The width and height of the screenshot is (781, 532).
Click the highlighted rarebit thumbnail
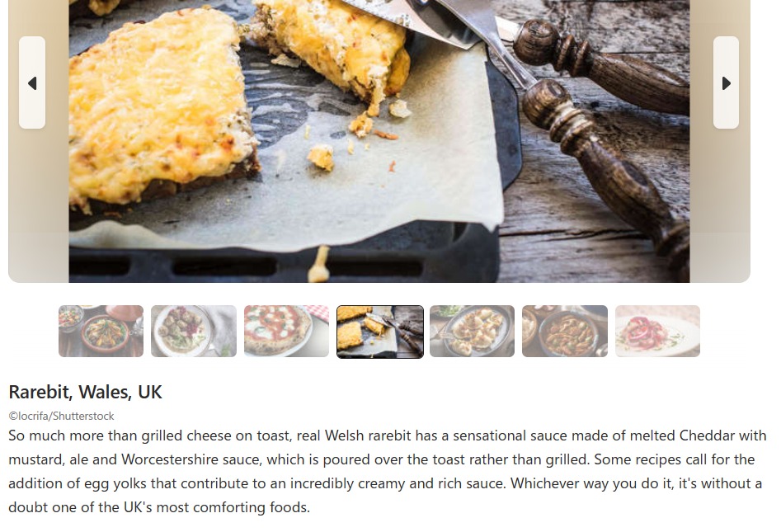click(x=380, y=332)
